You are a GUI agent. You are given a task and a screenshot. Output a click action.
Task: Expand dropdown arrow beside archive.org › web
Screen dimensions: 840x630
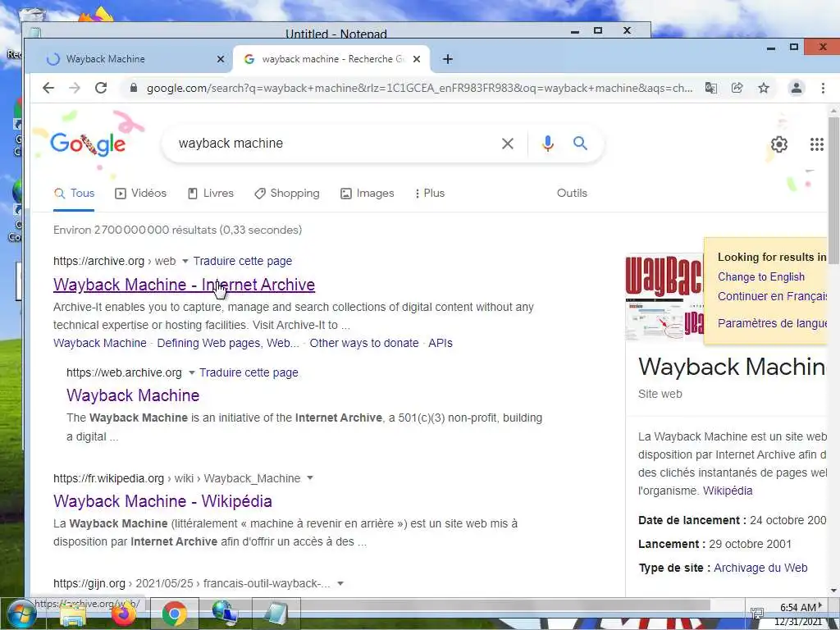coord(185,262)
